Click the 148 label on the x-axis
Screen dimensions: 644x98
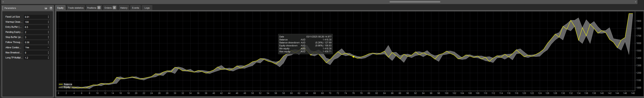[x=633, y=93]
